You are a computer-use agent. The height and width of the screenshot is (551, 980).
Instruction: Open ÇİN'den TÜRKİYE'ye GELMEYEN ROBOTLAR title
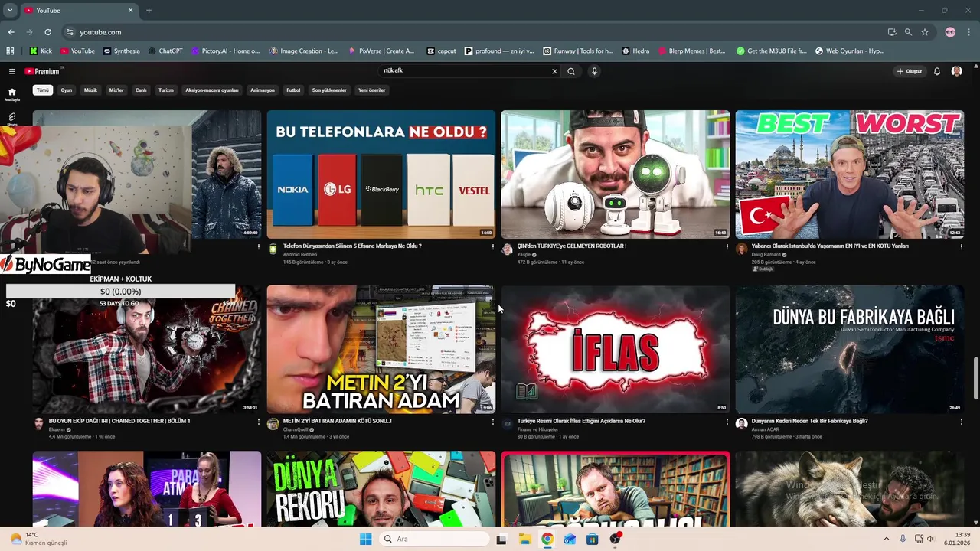pyautogui.click(x=572, y=246)
